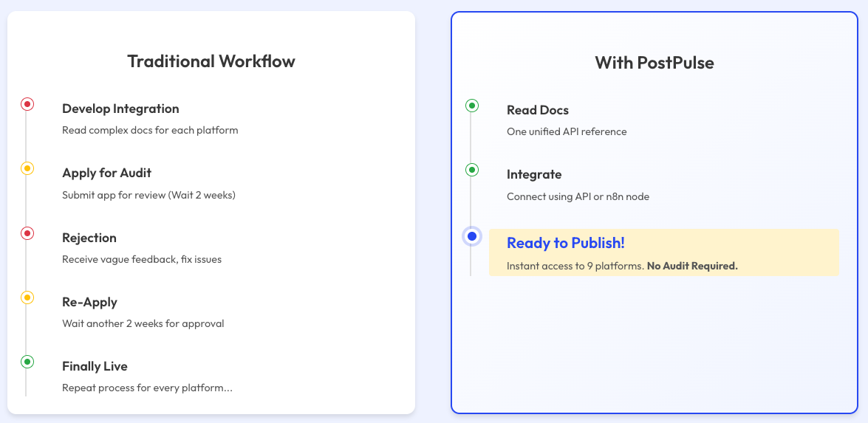
Task: Click the Integrate step title
Action: pyautogui.click(x=534, y=175)
